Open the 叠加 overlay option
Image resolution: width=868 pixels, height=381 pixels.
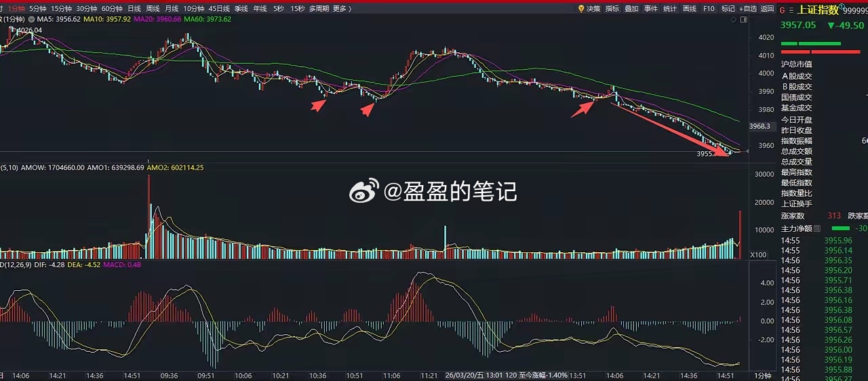pyautogui.click(x=631, y=9)
